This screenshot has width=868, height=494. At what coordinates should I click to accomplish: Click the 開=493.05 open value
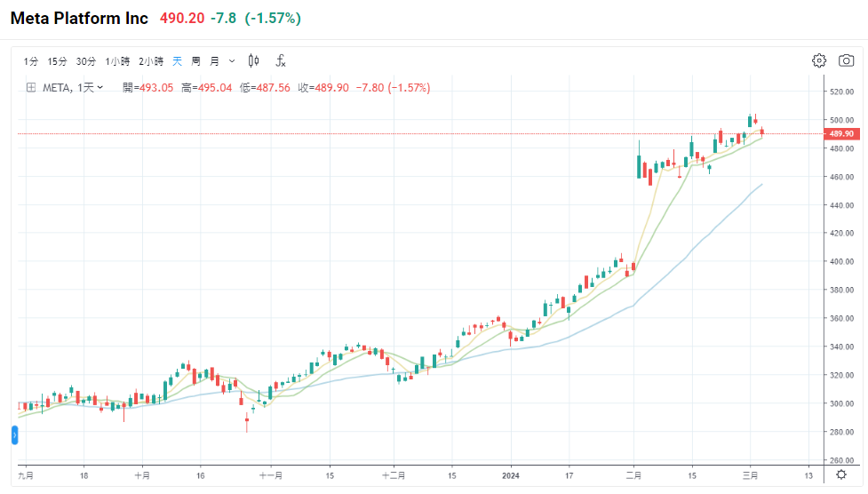(x=147, y=87)
